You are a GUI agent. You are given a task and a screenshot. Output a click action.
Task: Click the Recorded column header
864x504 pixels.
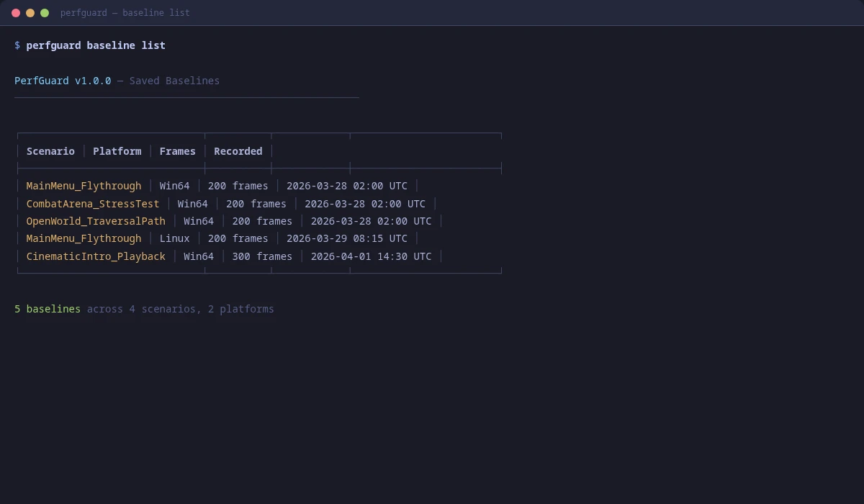coord(238,151)
